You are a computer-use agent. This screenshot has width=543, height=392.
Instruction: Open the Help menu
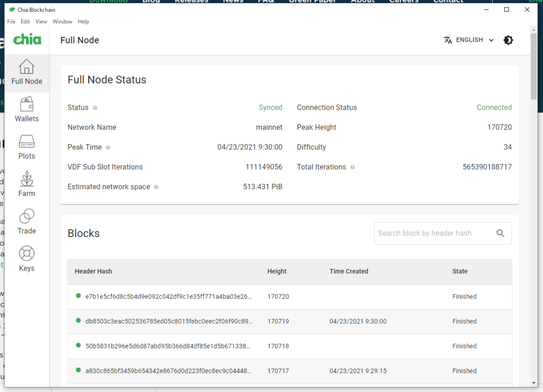(x=83, y=22)
